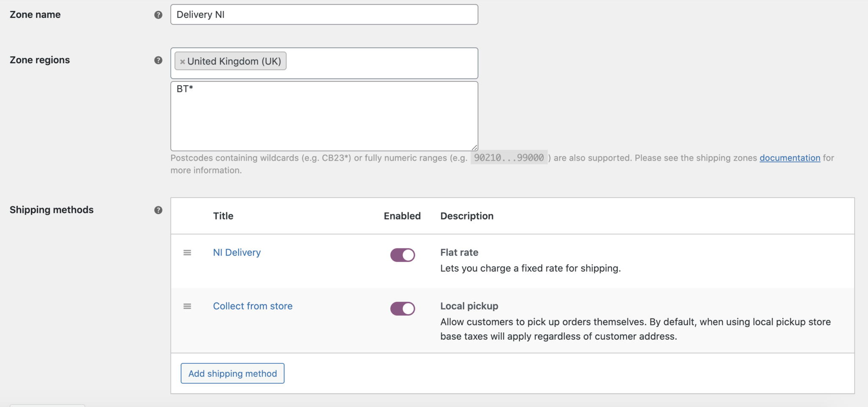Open the shipping zones documentation link
This screenshot has height=407, width=868.
tap(790, 158)
